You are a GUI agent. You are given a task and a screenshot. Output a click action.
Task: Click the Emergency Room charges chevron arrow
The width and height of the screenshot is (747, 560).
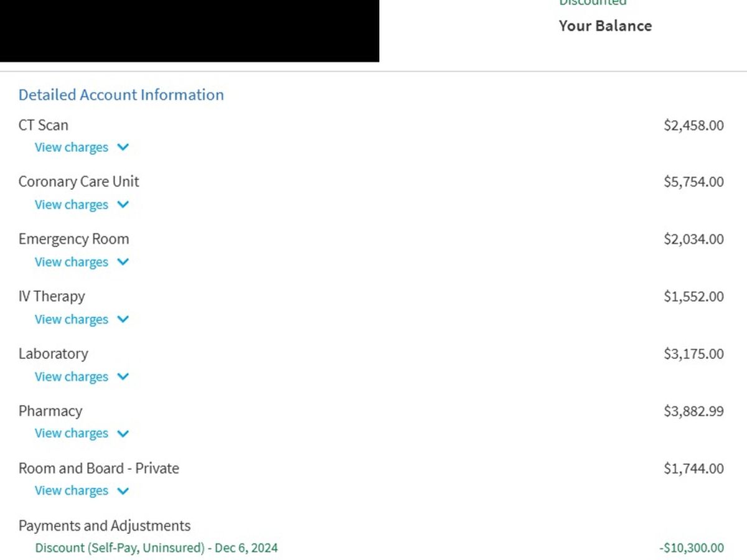pyautogui.click(x=123, y=262)
